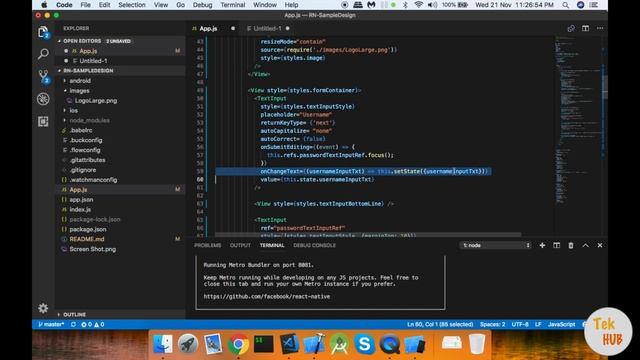Open .gitignore in the explorer
640x360 pixels.
coord(83,170)
